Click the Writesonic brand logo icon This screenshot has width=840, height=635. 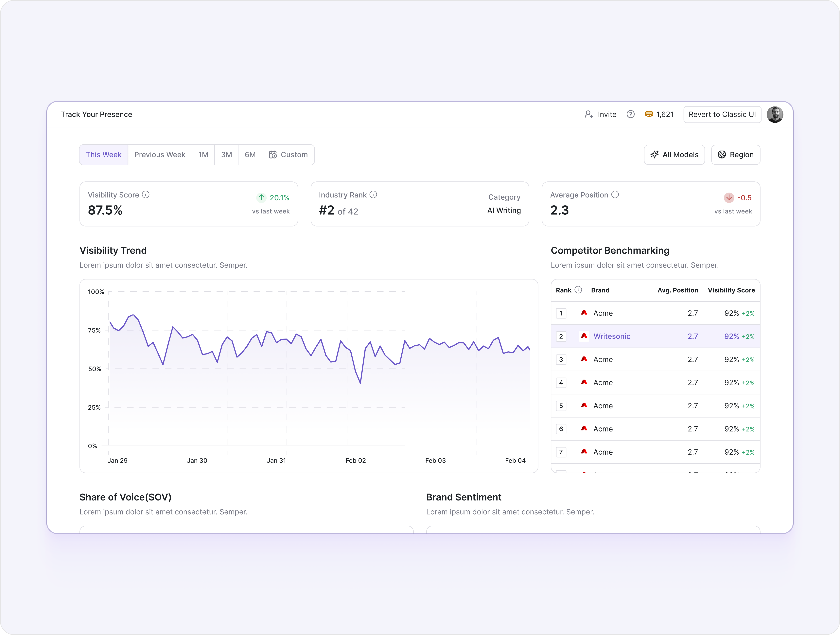[x=584, y=336]
